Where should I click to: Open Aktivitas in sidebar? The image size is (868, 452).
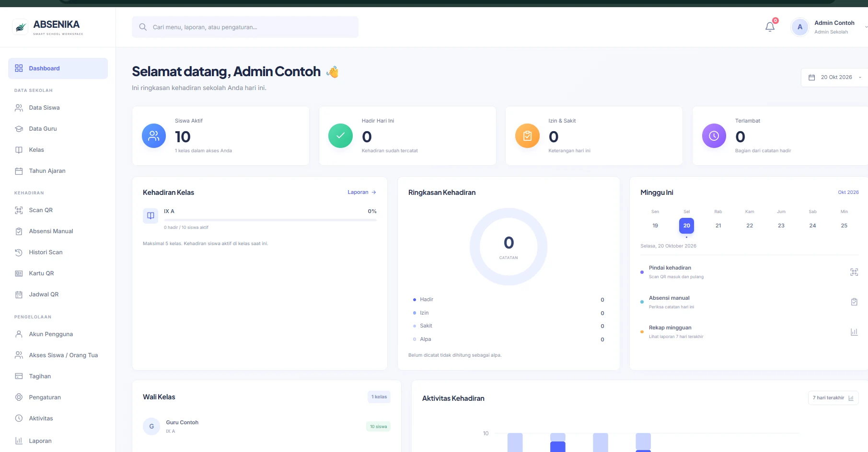(x=58, y=418)
